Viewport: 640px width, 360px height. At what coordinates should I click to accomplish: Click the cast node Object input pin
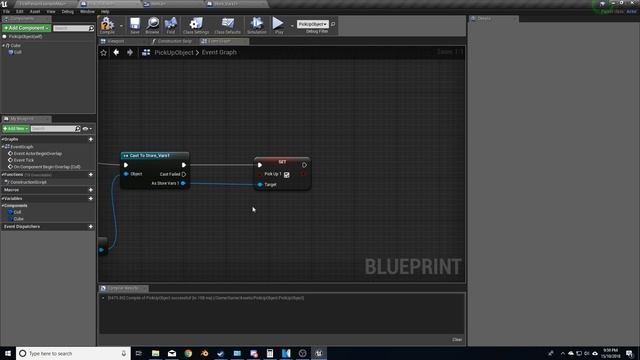pos(126,174)
